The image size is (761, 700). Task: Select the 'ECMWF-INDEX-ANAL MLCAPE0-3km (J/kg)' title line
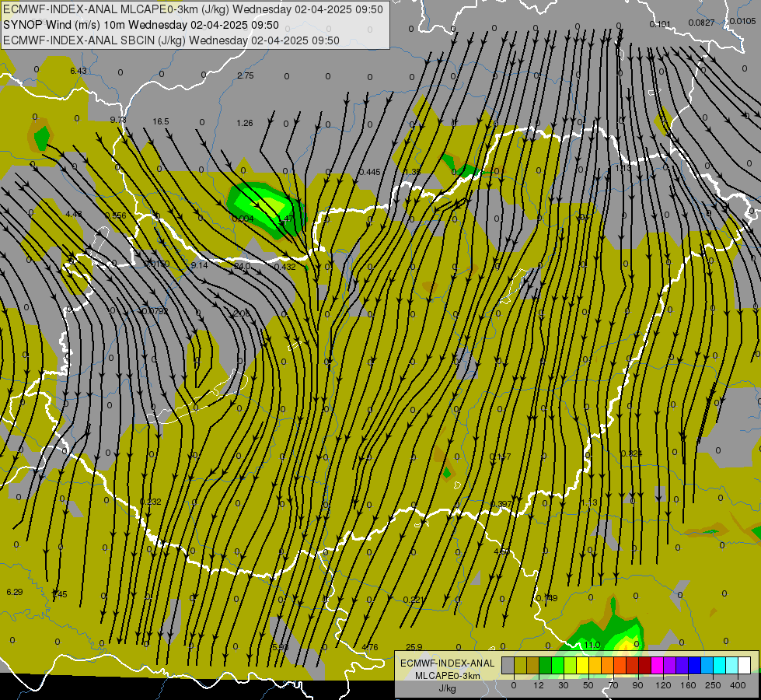click(x=193, y=9)
